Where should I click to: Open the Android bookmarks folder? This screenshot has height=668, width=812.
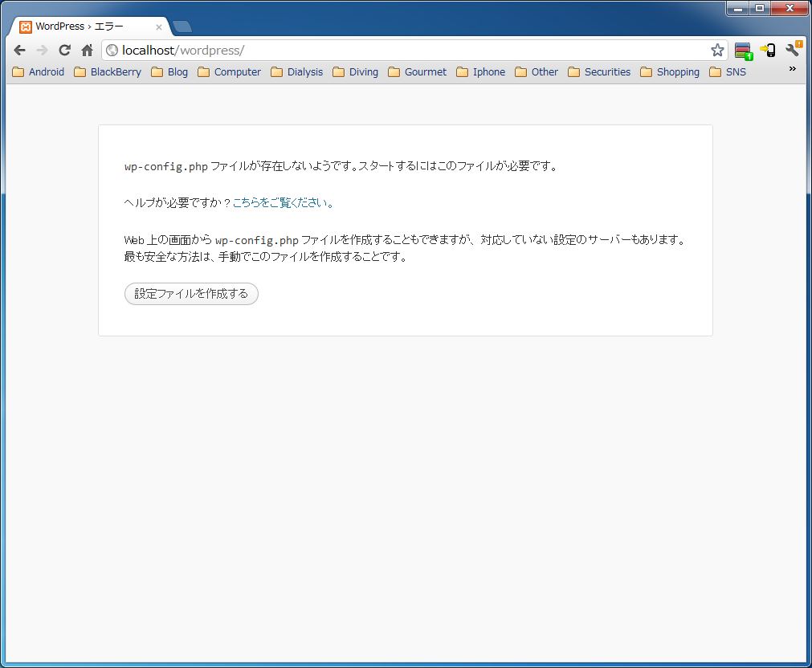point(39,72)
